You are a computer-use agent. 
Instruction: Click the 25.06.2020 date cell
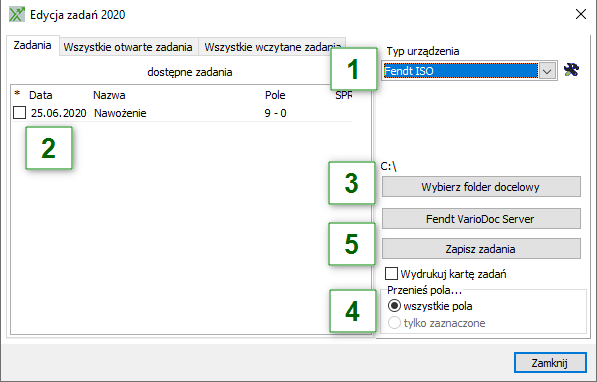[59, 113]
